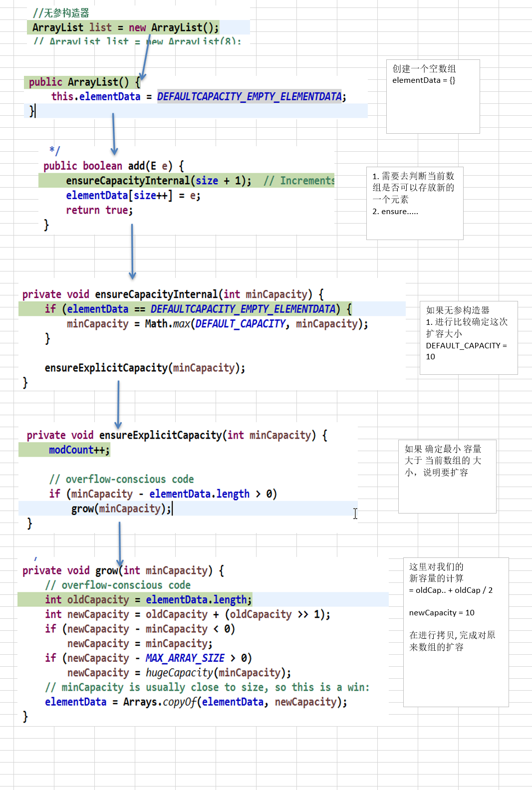This screenshot has width=532, height=790.
Task: Click the note text "DEFAULT_CAPACITY = 10"
Action: click(466, 351)
